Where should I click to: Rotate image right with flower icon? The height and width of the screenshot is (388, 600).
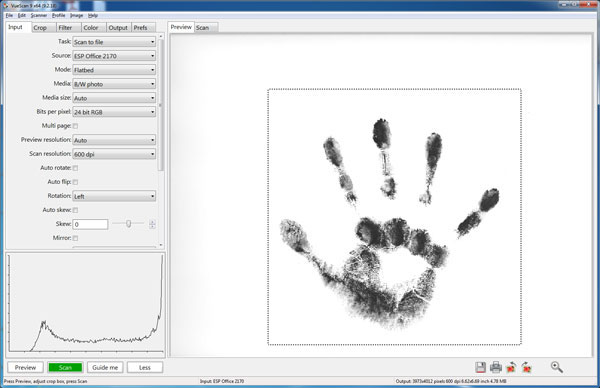click(x=527, y=367)
